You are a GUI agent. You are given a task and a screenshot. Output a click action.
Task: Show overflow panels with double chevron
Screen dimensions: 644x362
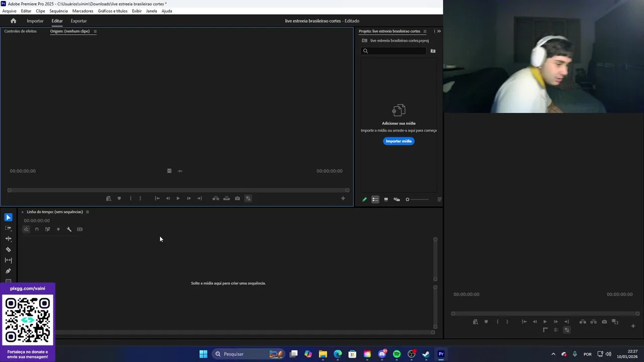pyautogui.click(x=439, y=31)
